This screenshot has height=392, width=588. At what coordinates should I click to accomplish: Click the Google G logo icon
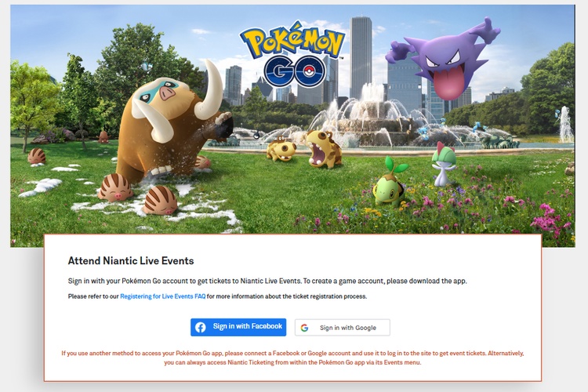[304, 328]
